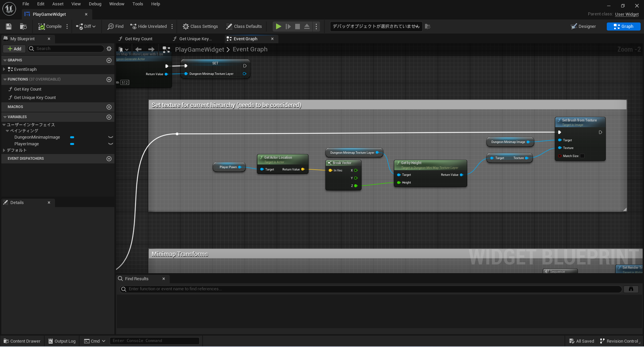The image size is (644, 347).
Task: Click the Save asset icon
Action: (9, 27)
